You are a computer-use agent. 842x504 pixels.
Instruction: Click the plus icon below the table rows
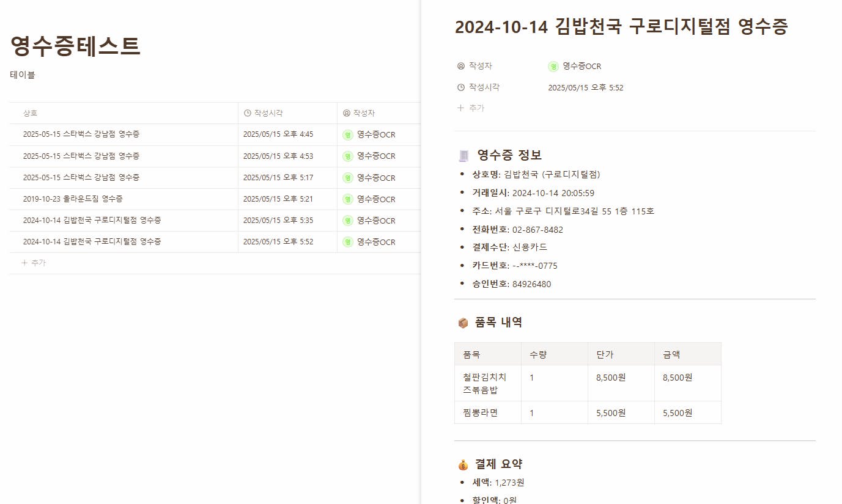point(24,263)
